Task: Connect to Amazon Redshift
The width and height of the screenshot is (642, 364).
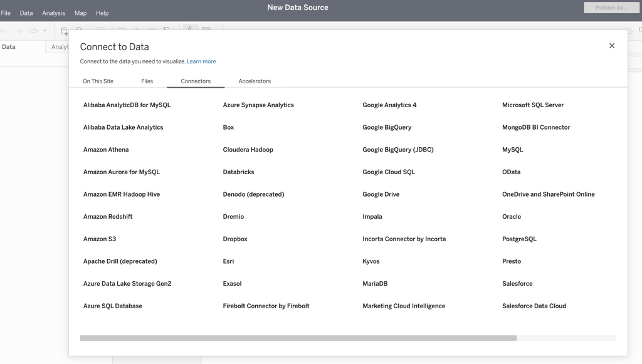Action: (x=108, y=216)
